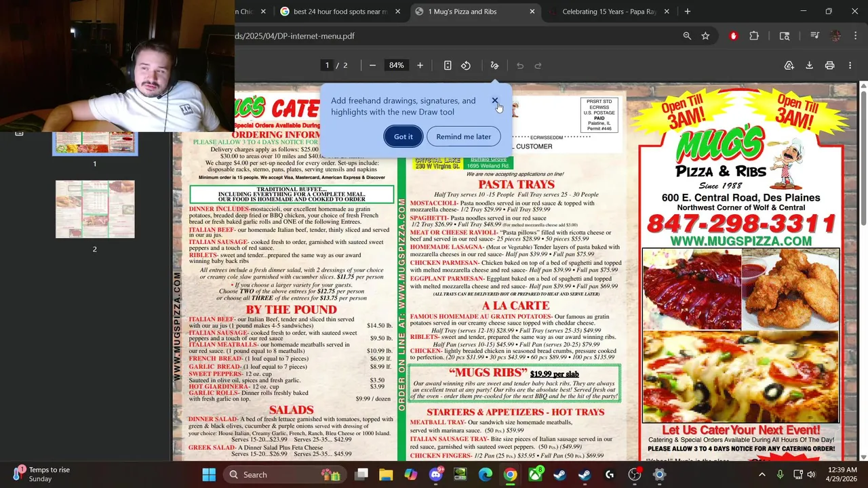
Task: Dismiss the Draw tool tooltip with X
Action: coord(495,101)
